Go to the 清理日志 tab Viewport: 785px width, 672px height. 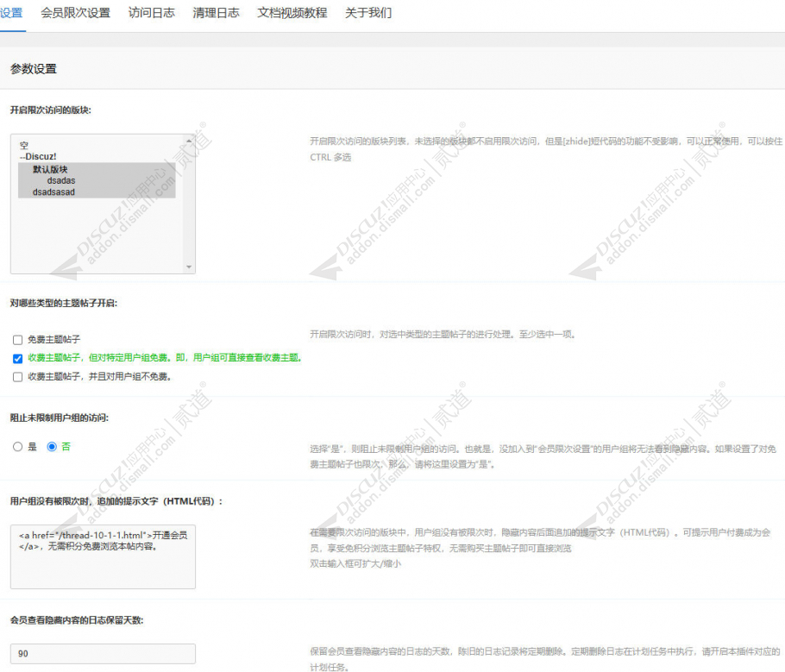216,13
